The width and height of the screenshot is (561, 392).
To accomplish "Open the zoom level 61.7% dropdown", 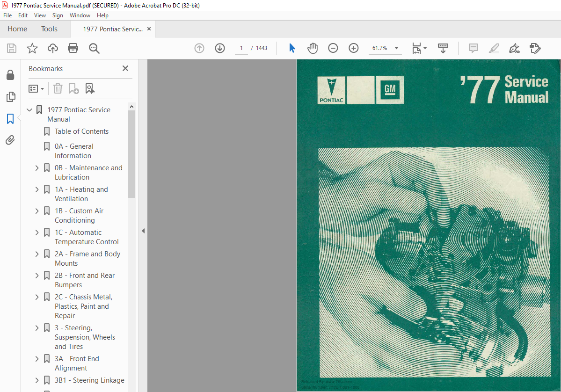I will coord(396,48).
